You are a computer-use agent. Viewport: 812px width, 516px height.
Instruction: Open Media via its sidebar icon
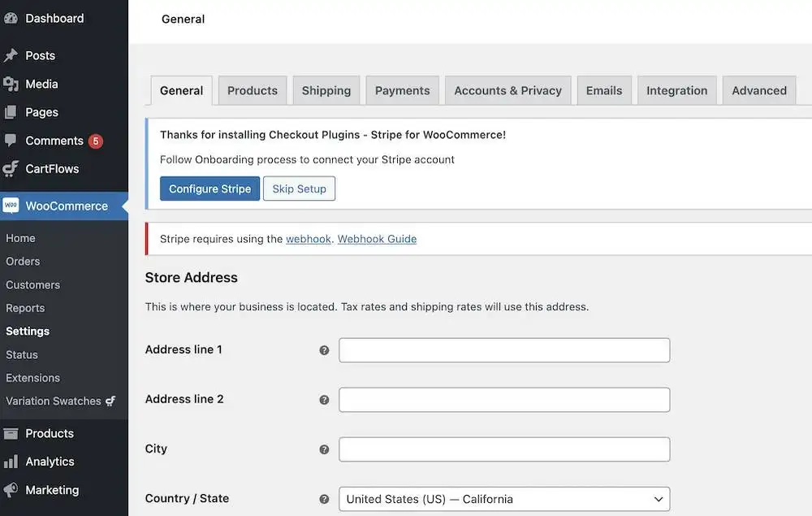tap(11, 84)
